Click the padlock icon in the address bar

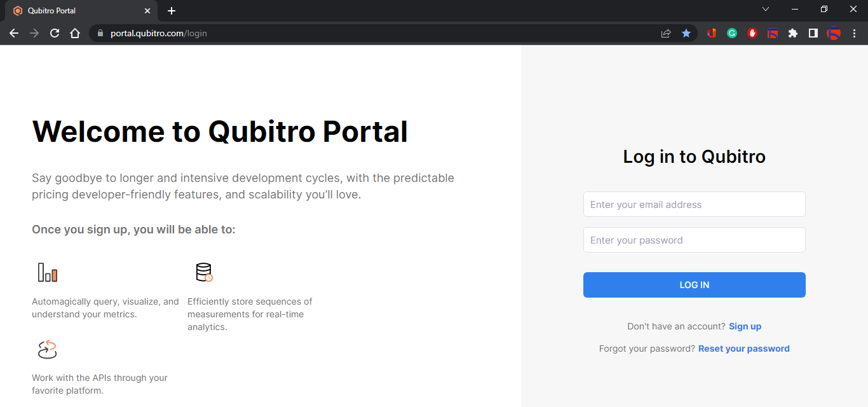[100, 32]
